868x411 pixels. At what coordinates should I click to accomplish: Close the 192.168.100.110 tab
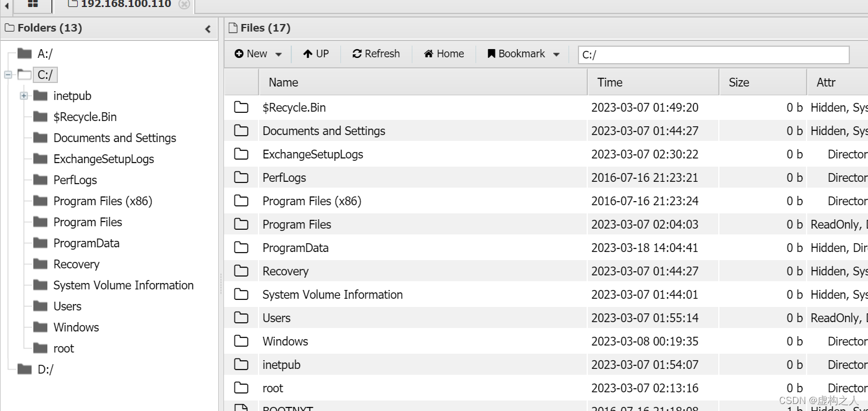click(x=184, y=5)
